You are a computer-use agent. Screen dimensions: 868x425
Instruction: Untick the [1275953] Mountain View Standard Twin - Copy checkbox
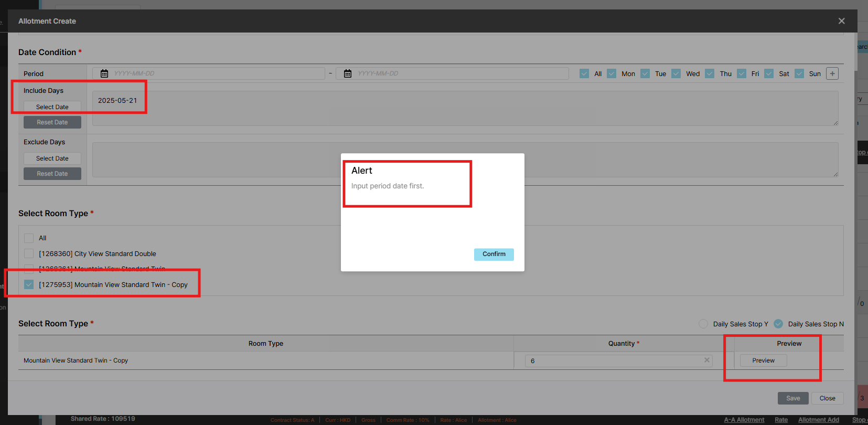[29, 284]
